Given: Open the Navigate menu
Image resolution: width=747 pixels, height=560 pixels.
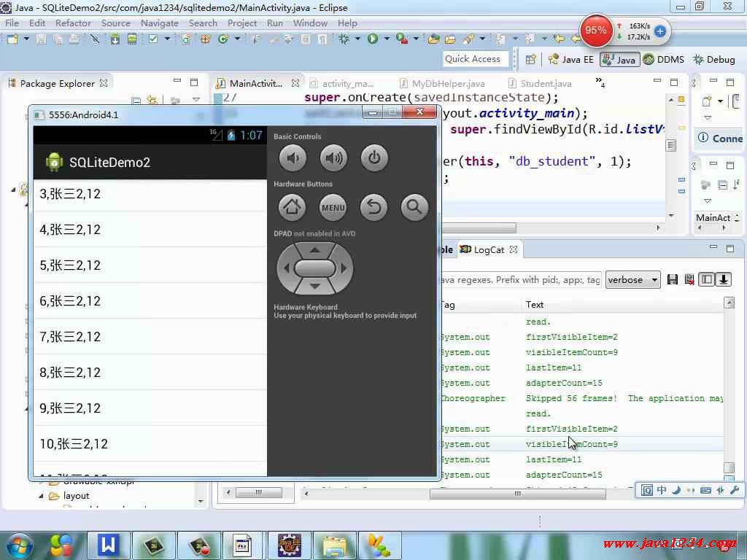Looking at the screenshot, I should coord(160,23).
